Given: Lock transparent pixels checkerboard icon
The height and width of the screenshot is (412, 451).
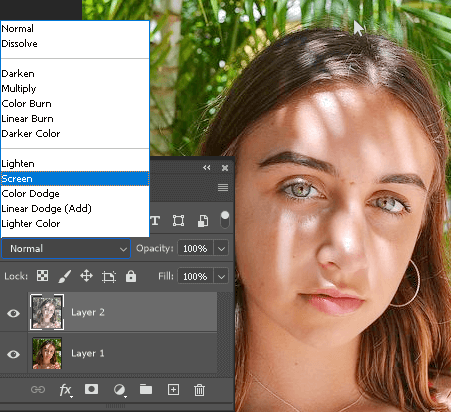Looking at the screenshot, I should pos(42,276).
